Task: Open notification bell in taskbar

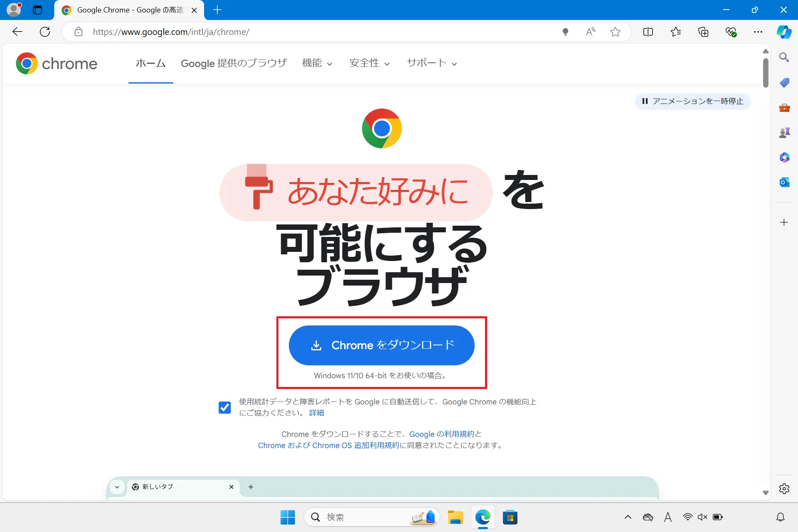Action: click(781, 517)
